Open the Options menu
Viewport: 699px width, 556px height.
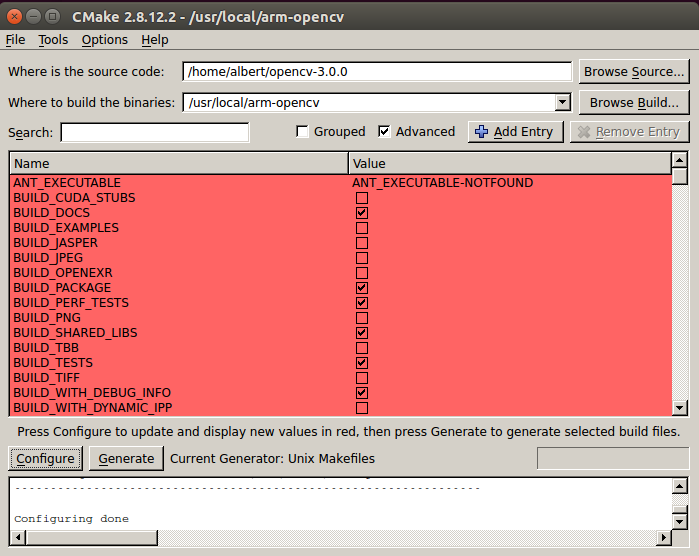click(104, 40)
